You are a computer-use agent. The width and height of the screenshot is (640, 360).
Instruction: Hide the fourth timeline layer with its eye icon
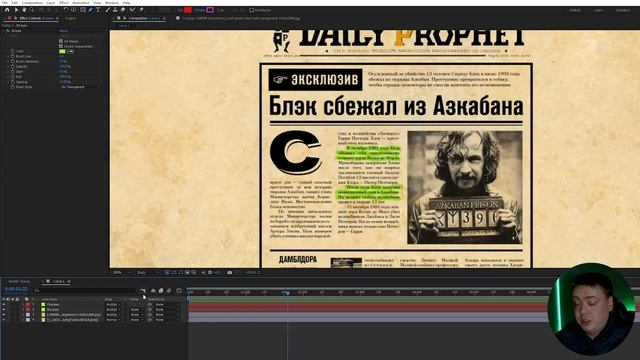pos(4,320)
